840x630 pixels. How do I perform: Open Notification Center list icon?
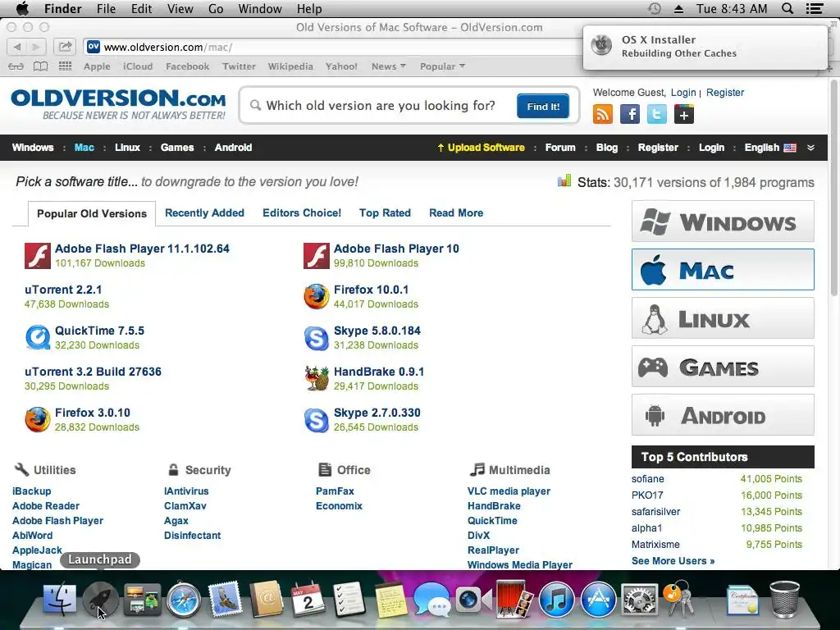coord(815,8)
